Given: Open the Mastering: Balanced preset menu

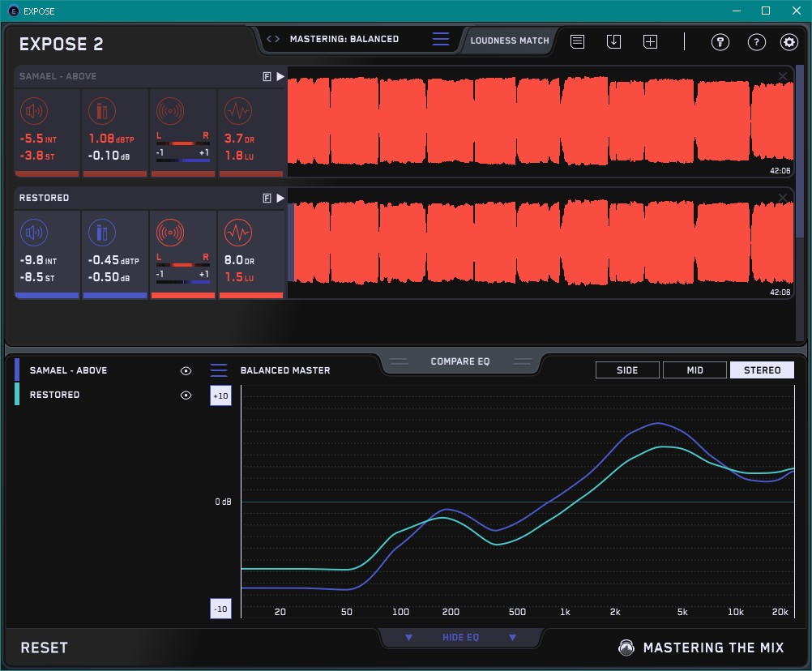Looking at the screenshot, I should click(x=440, y=39).
